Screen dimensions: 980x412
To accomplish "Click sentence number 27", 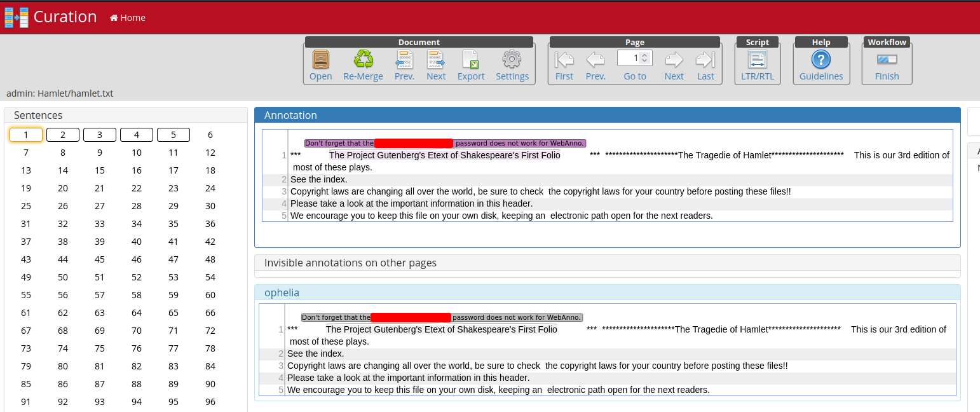I will tap(100, 206).
